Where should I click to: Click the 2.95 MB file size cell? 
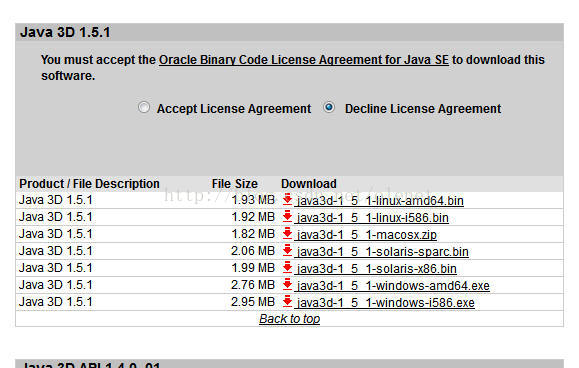click(x=253, y=302)
